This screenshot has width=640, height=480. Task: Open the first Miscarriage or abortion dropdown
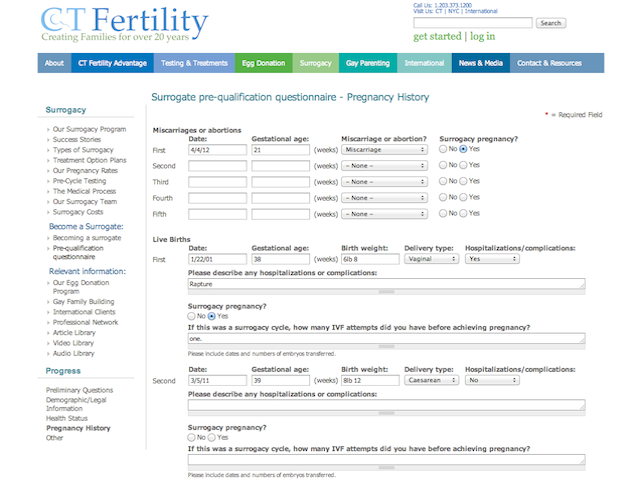(x=384, y=149)
